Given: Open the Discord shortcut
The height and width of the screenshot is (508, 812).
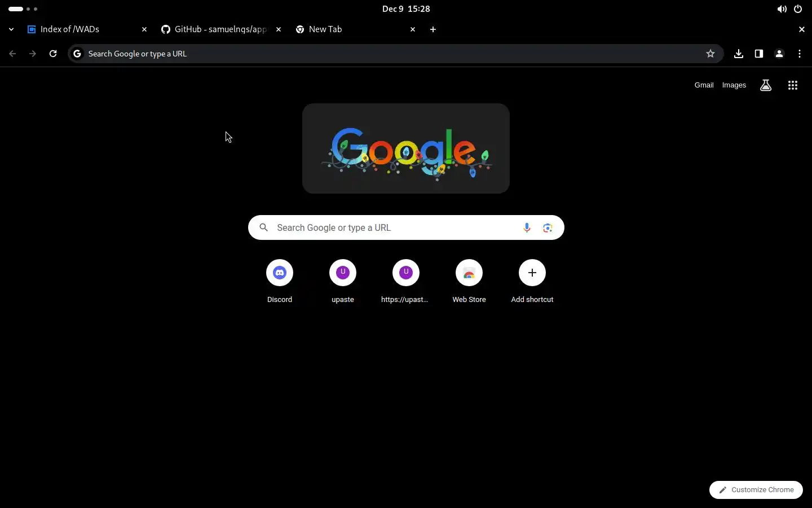Looking at the screenshot, I should [x=280, y=281].
